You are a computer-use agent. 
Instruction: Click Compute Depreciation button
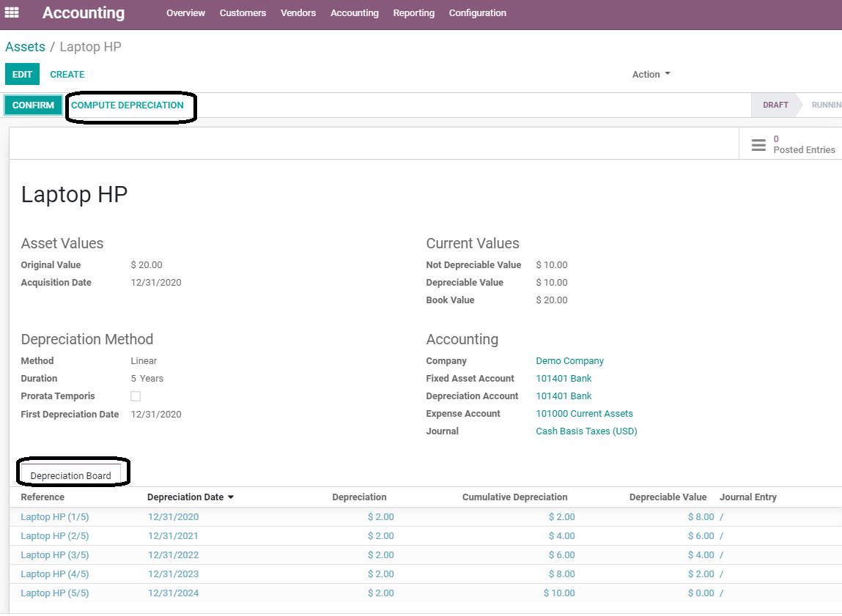[x=128, y=105]
